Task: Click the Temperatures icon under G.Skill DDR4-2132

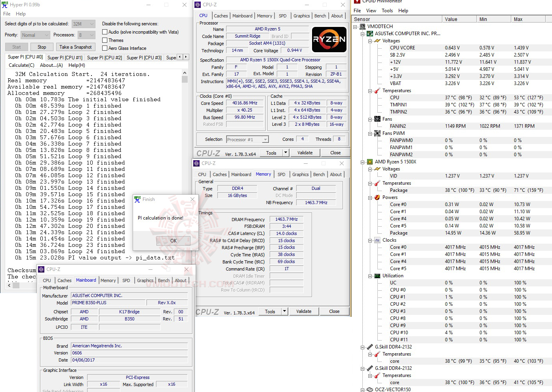Action: pos(377,354)
